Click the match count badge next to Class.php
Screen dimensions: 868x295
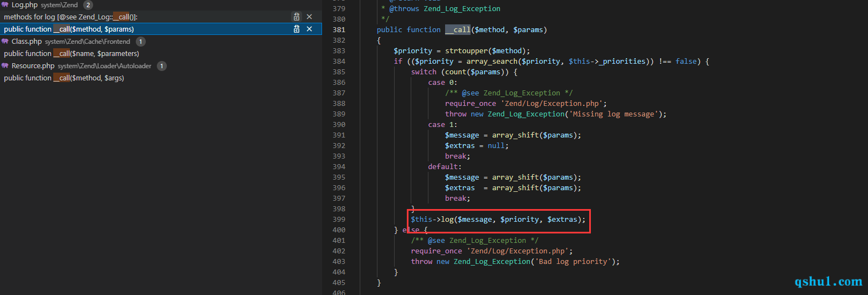pos(141,42)
